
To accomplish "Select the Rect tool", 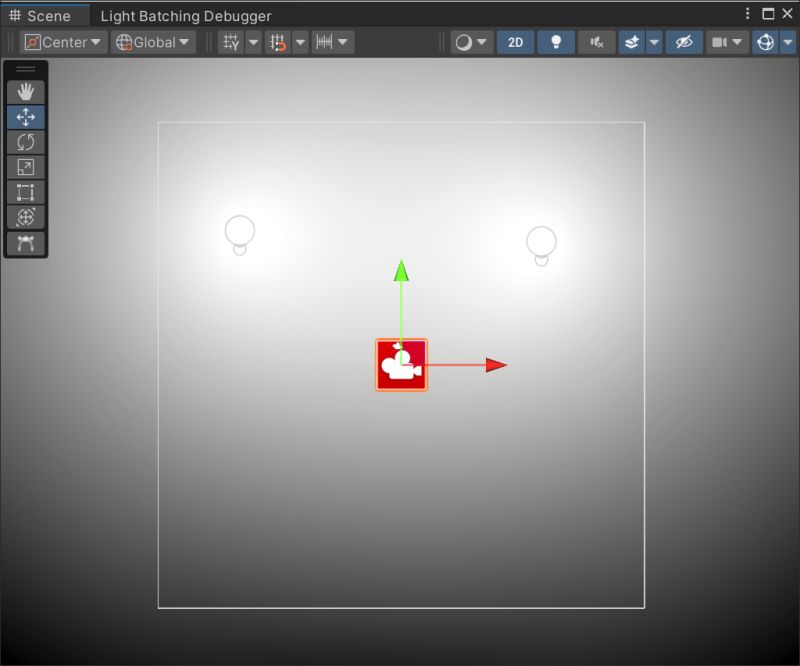I will coord(26,192).
